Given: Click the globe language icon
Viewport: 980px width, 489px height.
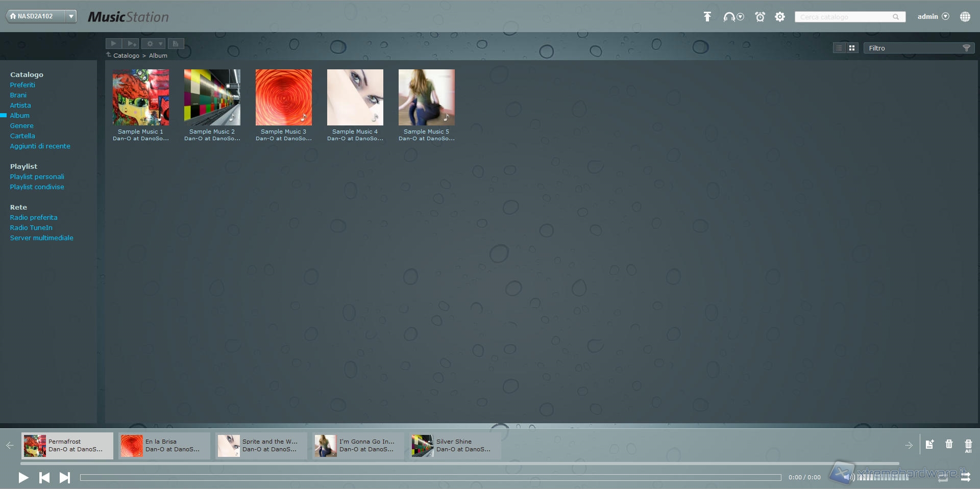Looking at the screenshot, I should 965,17.
